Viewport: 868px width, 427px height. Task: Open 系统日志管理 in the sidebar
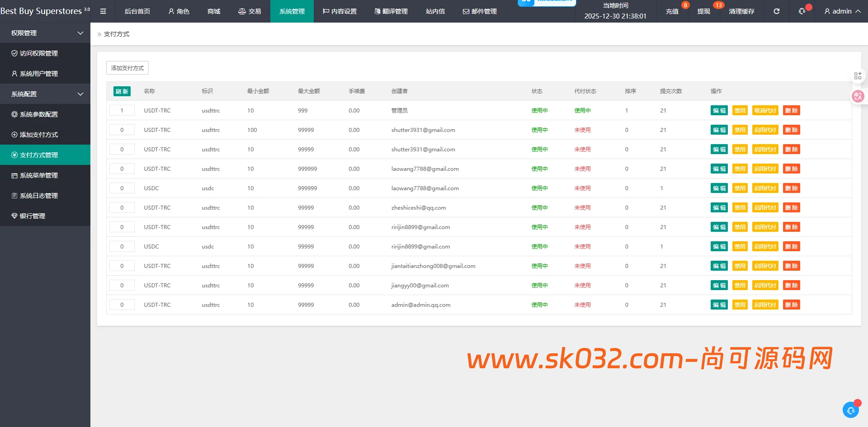pyautogui.click(x=39, y=196)
